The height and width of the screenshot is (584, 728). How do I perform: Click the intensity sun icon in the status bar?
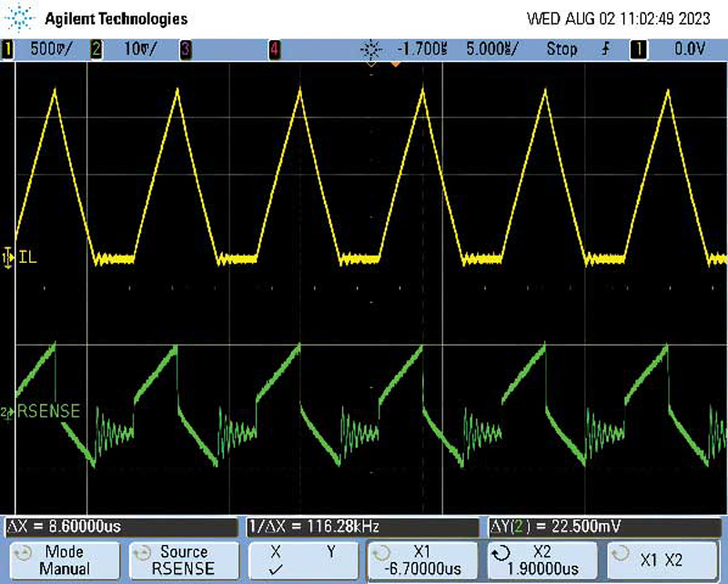370,50
